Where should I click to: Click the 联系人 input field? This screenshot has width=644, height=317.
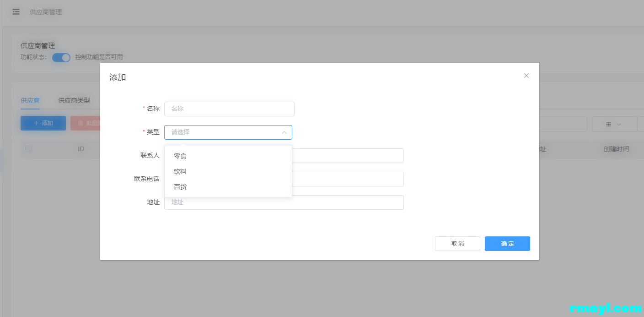348,156
